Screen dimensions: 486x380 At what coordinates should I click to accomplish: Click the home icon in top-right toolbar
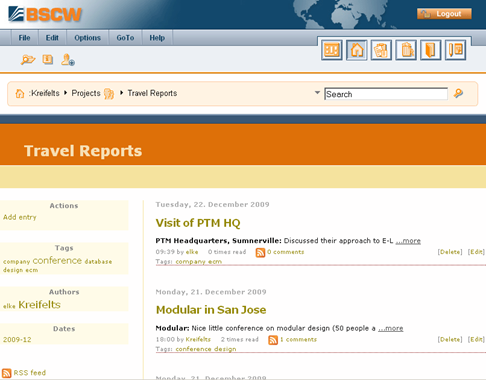click(x=357, y=50)
